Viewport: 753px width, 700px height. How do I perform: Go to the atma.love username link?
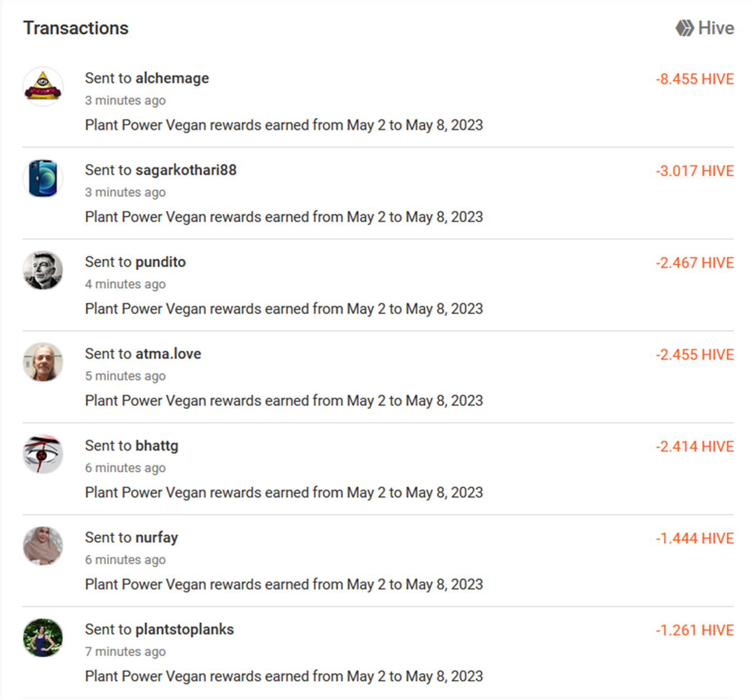[x=168, y=354]
